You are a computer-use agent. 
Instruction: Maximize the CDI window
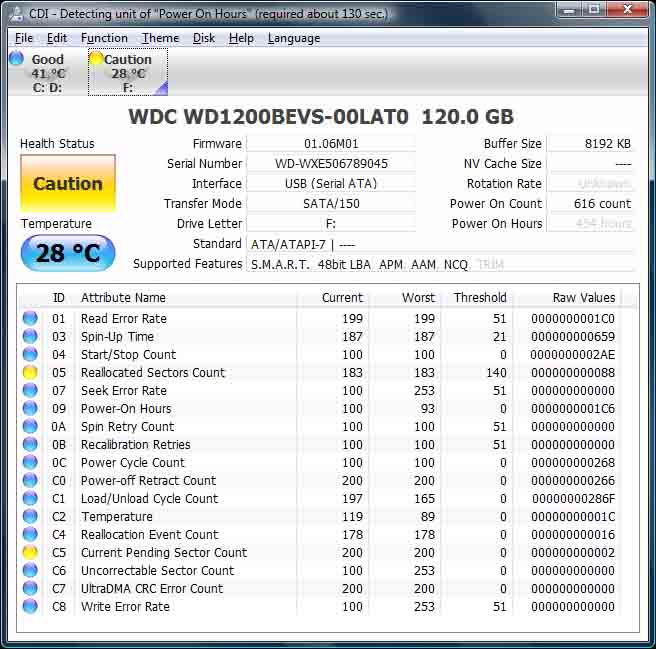point(594,10)
